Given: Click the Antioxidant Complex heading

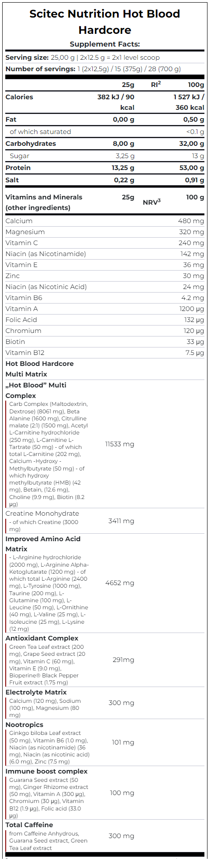Looking at the screenshot, I should [x=42, y=638].
